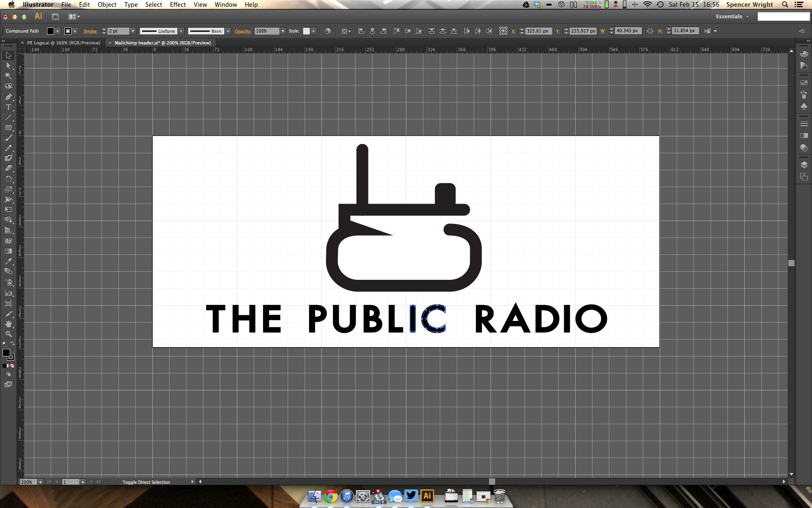Select the Eraser tool
This screenshot has height=508, width=812.
8,168
